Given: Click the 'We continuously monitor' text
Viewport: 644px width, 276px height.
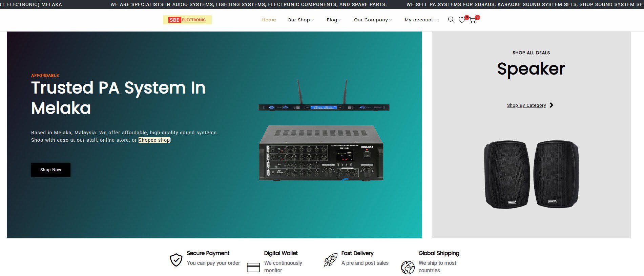Looking at the screenshot, I should coord(283,267).
